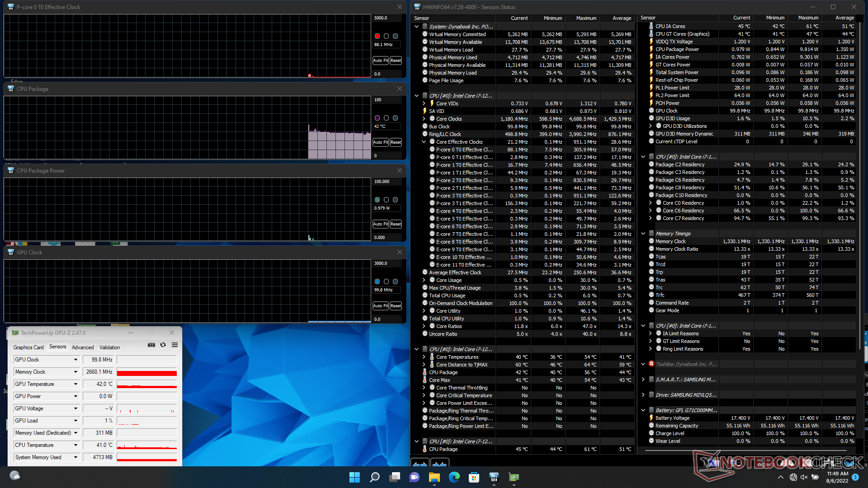Click the HWiNFO taskbar icon
This screenshot has height=488, width=868.
(x=494, y=477)
